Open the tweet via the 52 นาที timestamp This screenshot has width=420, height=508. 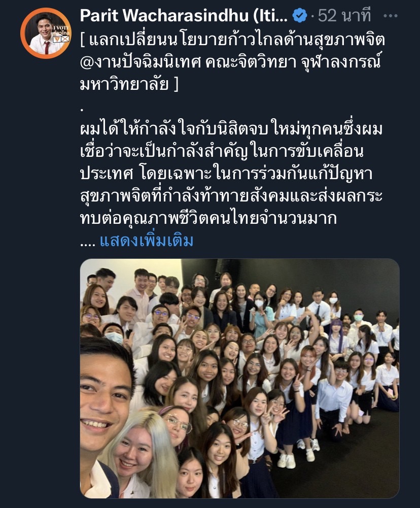(344, 16)
